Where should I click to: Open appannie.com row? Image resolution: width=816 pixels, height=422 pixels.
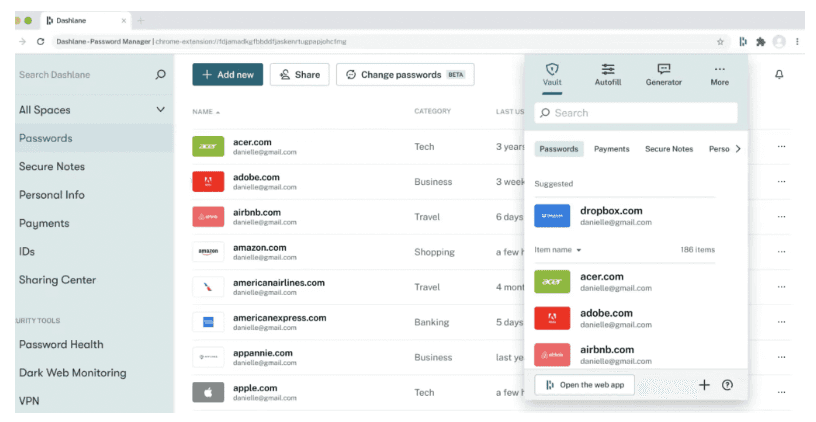point(358,357)
